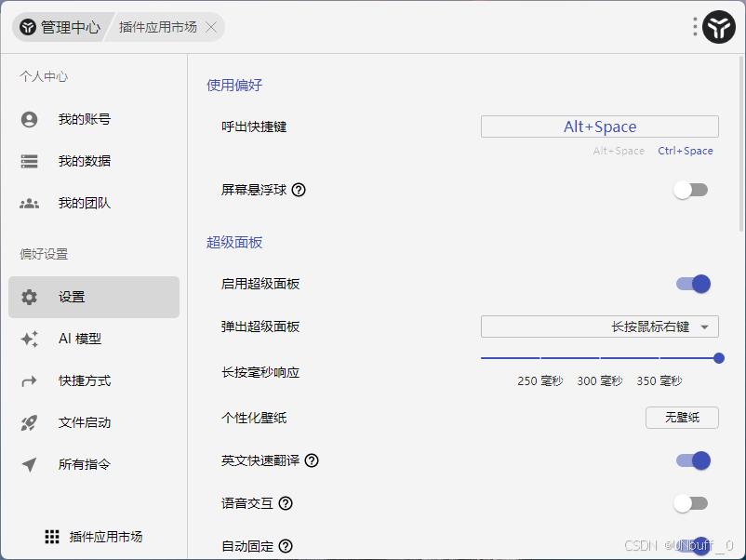Switch to the 插件应用市场 tab
The height and width of the screenshot is (560, 746).
pyautogui.click(x=157, y=27)
